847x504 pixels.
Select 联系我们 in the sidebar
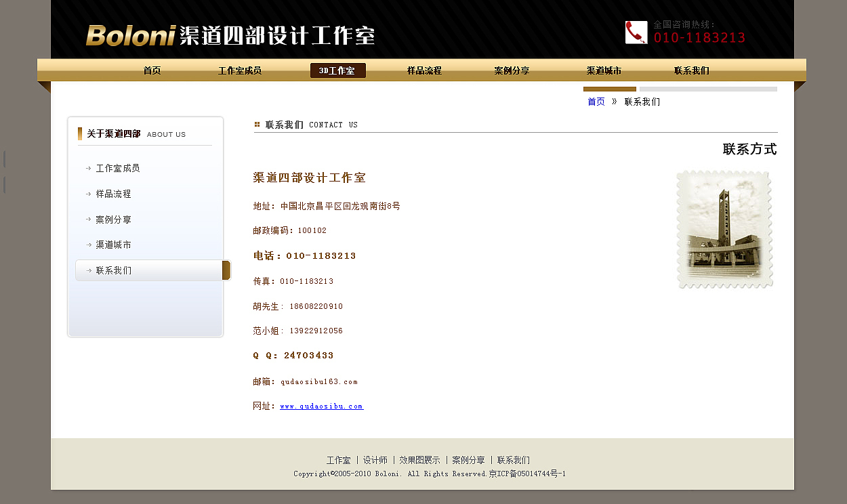coord(152,270)
